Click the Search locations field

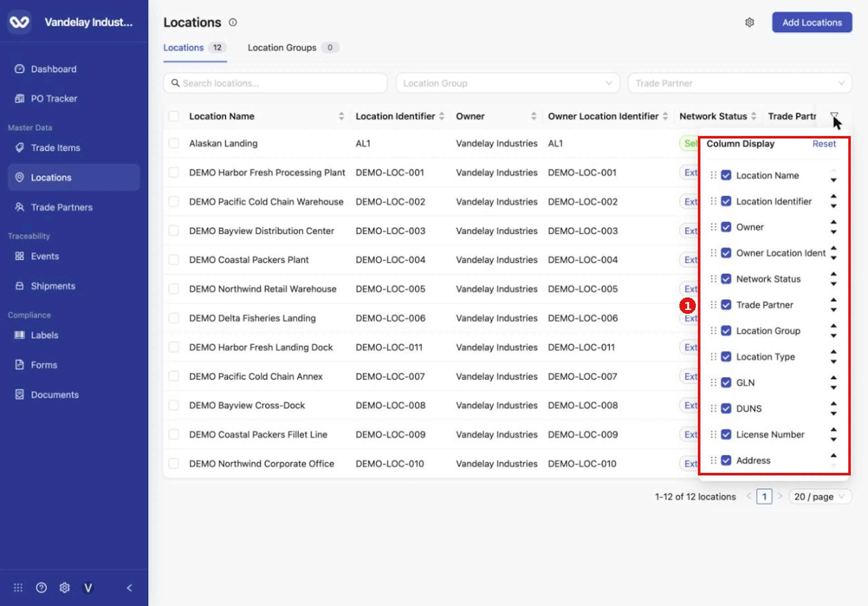(x=275, y=83)
